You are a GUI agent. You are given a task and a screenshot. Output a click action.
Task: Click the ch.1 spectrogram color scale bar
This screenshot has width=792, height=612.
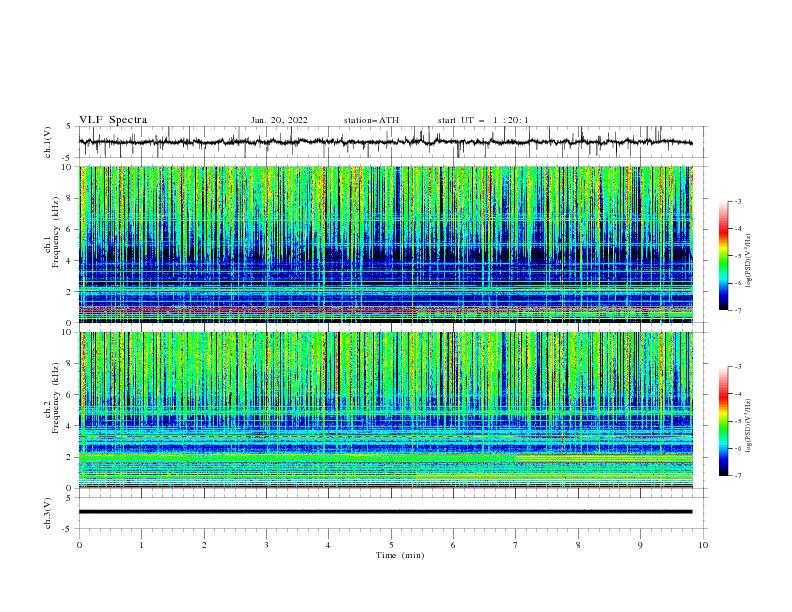pos(723,256)
